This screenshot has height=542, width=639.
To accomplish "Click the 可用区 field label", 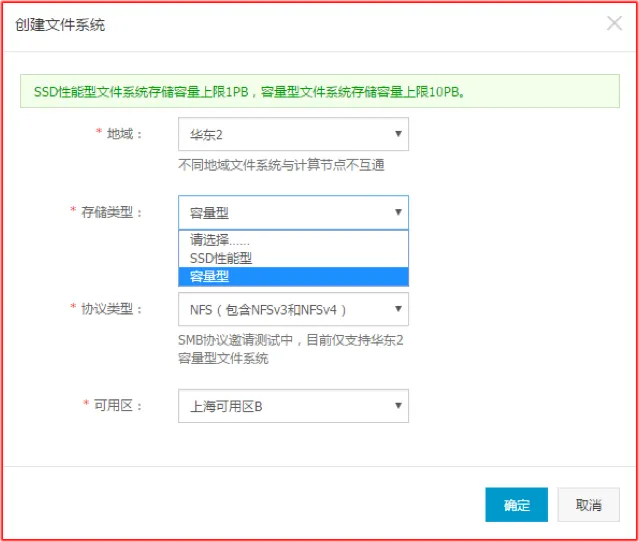I will tap(117, 405).
